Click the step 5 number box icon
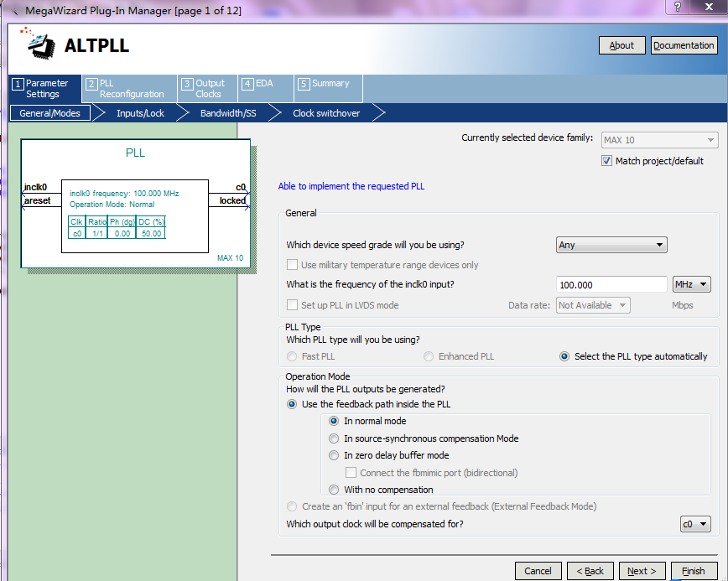 pos(304,84)
